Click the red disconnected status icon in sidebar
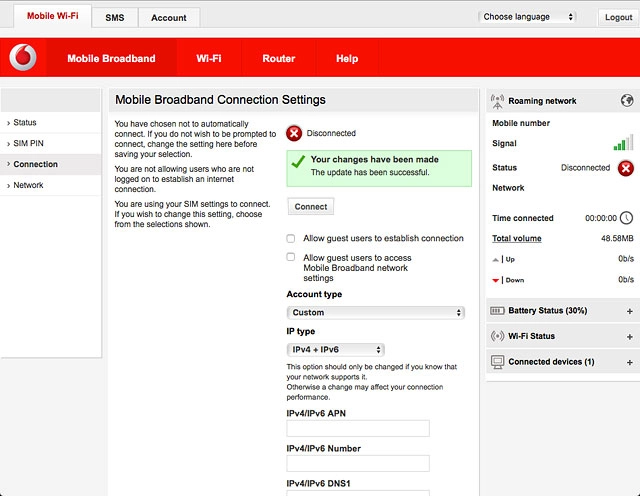This screenshot has width=640, height=496. (626, 168)
